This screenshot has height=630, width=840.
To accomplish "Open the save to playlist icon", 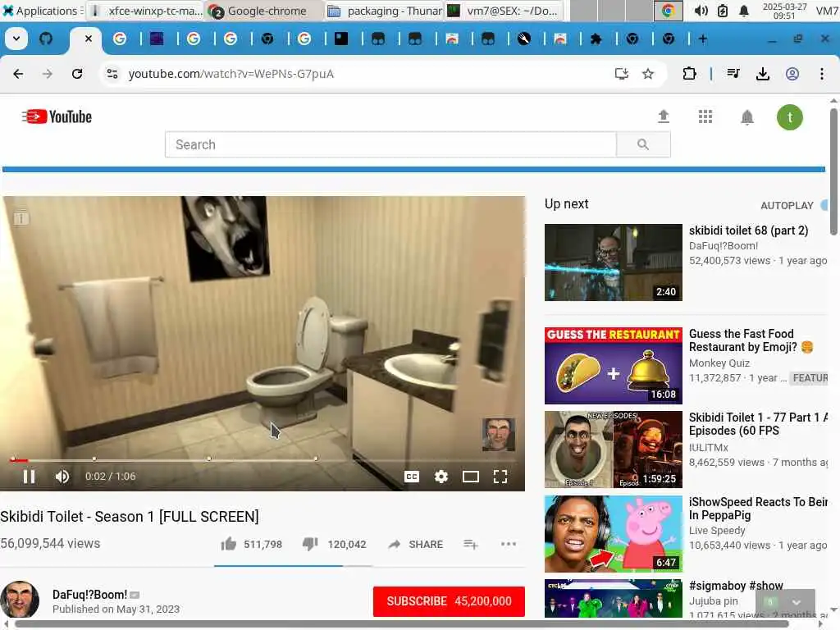I will click(x=470, y=545).
